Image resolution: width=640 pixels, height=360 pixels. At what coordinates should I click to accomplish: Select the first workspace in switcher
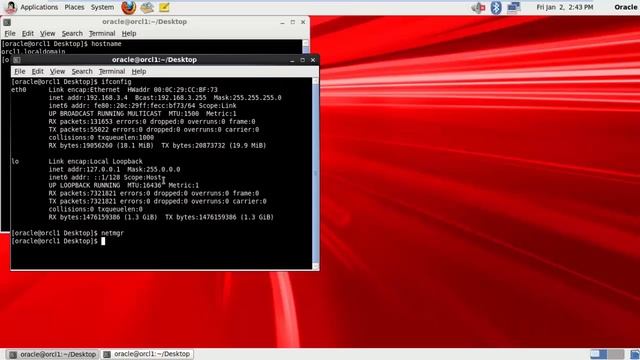click(598, 354)
